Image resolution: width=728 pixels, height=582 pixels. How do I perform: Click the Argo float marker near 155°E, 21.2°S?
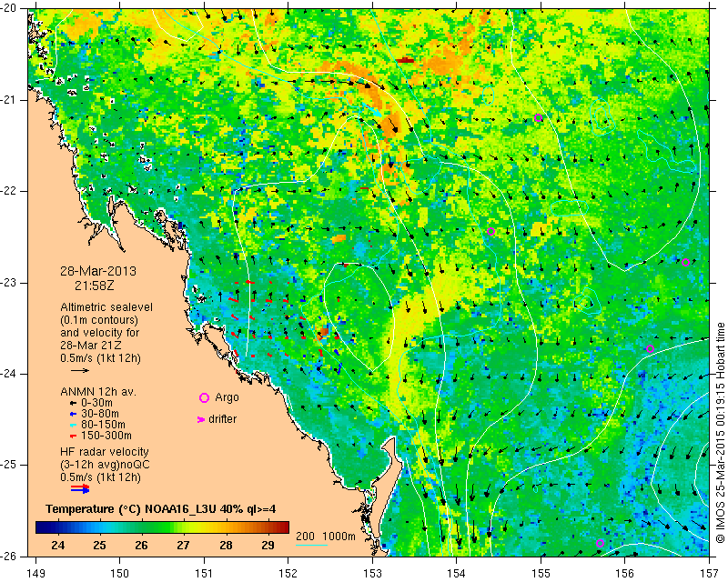(538, 117)
